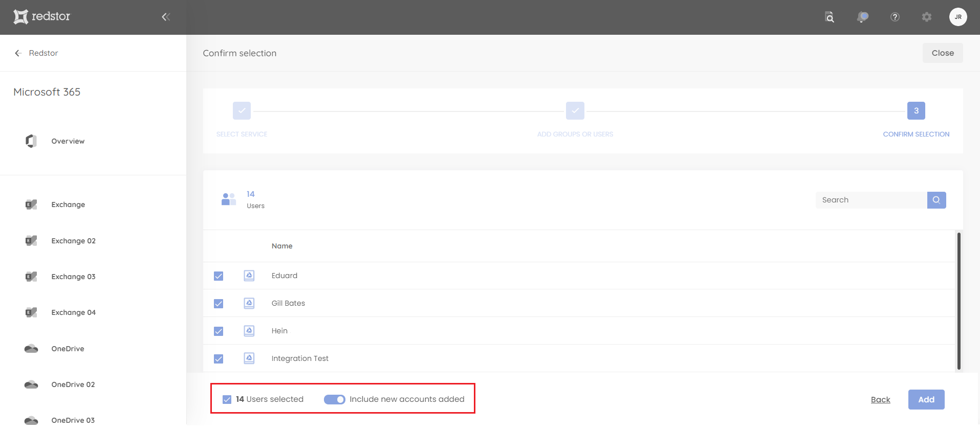The image size is (980, 431).
Task: Click the Eduard account icon
Action: (249, 276)
